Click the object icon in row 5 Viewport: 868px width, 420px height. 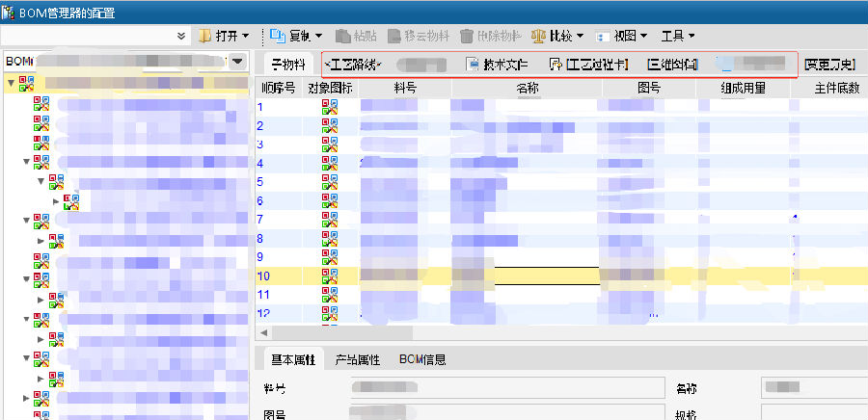point(330,182)
